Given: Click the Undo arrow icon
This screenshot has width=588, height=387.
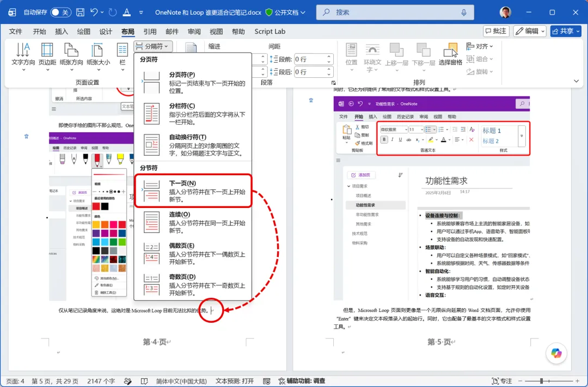Looking at the screenshot, I should click(94, 13).
